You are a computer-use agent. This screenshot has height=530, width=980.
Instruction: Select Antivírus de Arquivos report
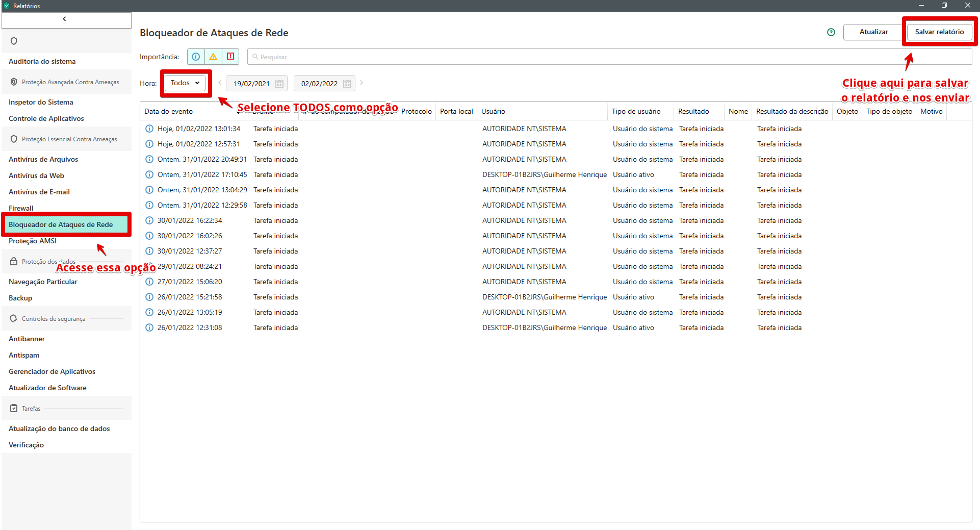pyautogui.click(x=43, y=159)
